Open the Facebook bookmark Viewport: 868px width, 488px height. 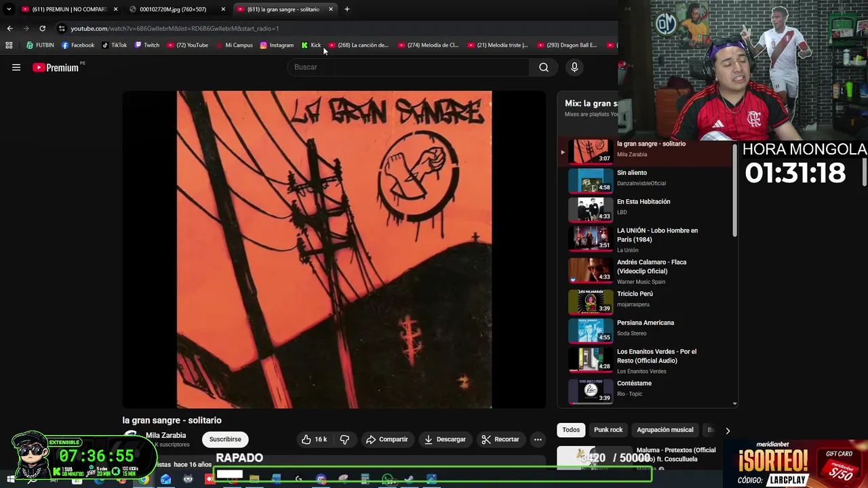pos(78,45)
